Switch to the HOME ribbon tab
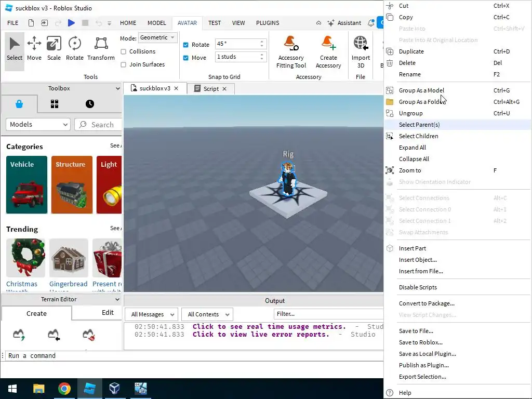The height and width of the screenshot is (399, 532). click(128, 23)
